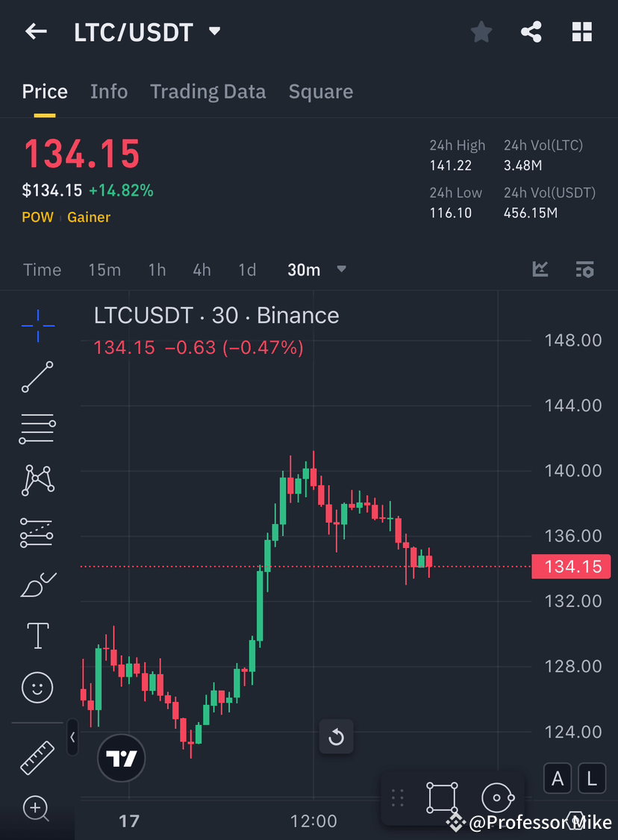
Task: Toggle log scale with the L button
Action: pyautogui.click(x=591, y=778)
